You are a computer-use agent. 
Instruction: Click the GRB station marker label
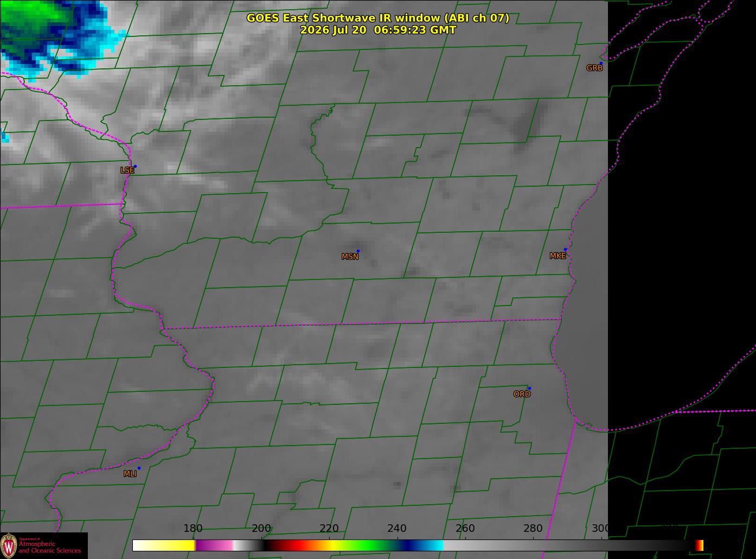click(x=594, y=68)
